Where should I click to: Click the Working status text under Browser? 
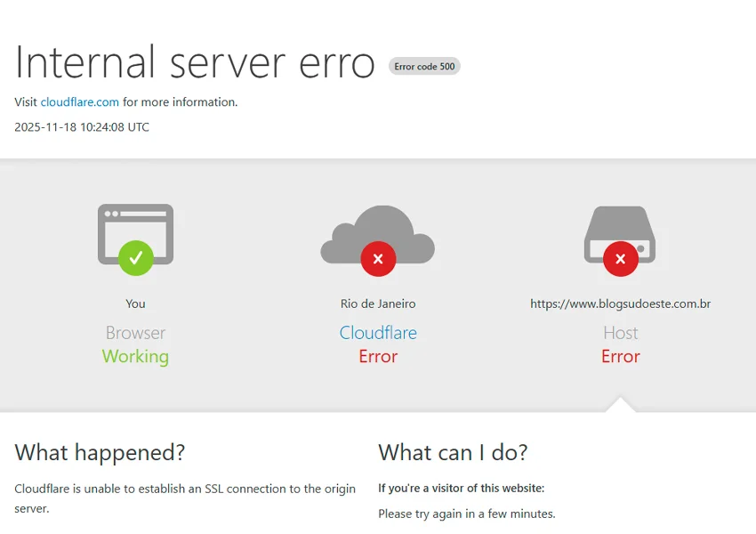click(x=135, y=356)
